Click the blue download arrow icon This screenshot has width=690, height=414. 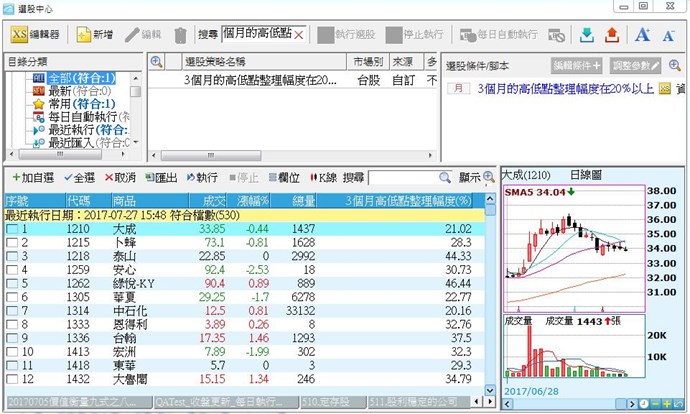[587, 35]
